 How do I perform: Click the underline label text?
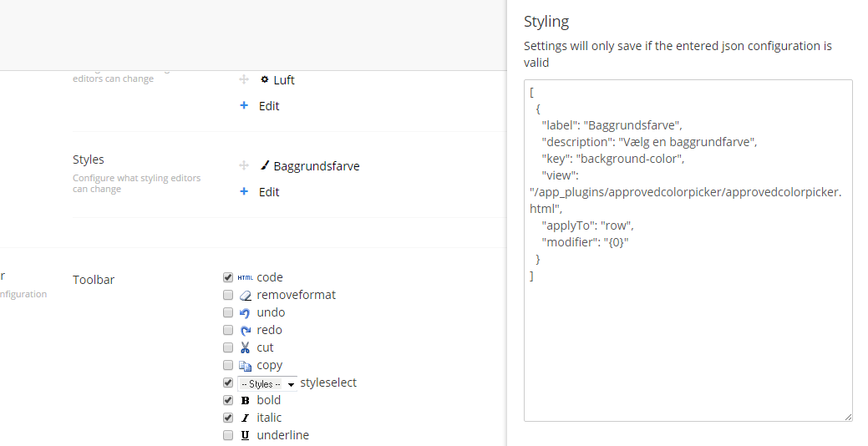[x=283, y=435]
